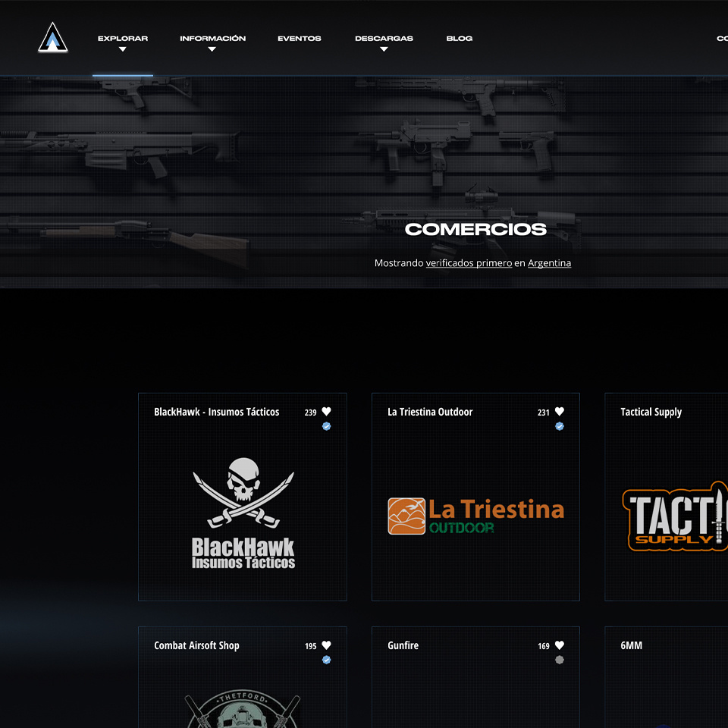
Task: Click the La Triestina Outdoor logo image
Action: click(x=476, y=516)
